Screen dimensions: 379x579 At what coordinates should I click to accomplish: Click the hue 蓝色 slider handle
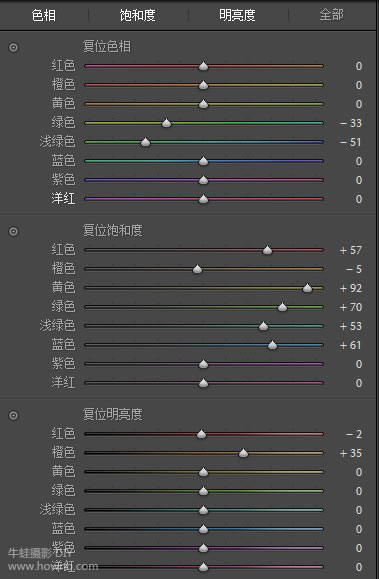pos(204,161)
